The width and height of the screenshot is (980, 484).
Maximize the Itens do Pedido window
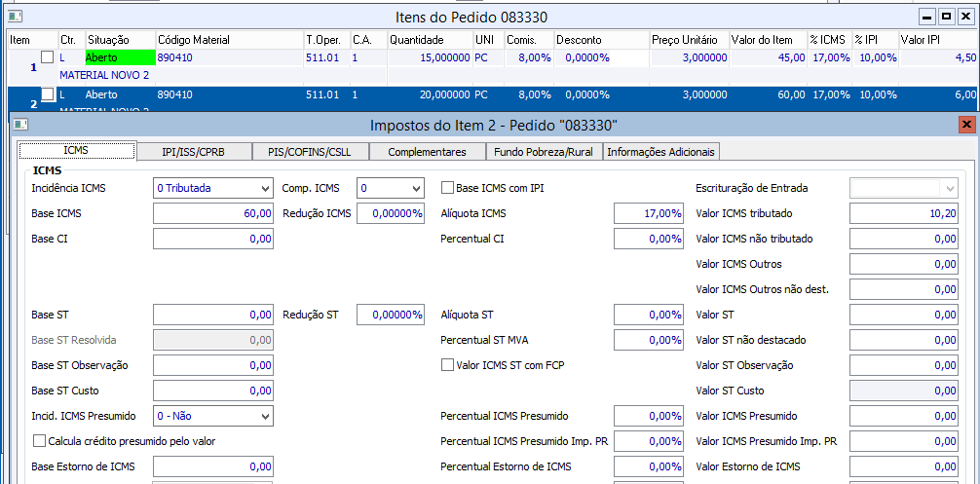pyautogui.click(x=946, y=17)
